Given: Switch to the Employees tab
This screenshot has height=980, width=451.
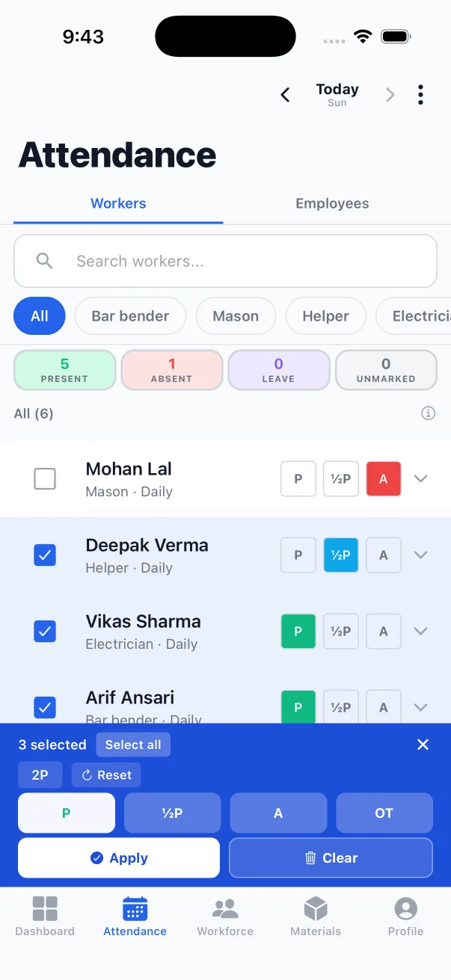Looking at the screenshot, I should [x=332, y=203].
